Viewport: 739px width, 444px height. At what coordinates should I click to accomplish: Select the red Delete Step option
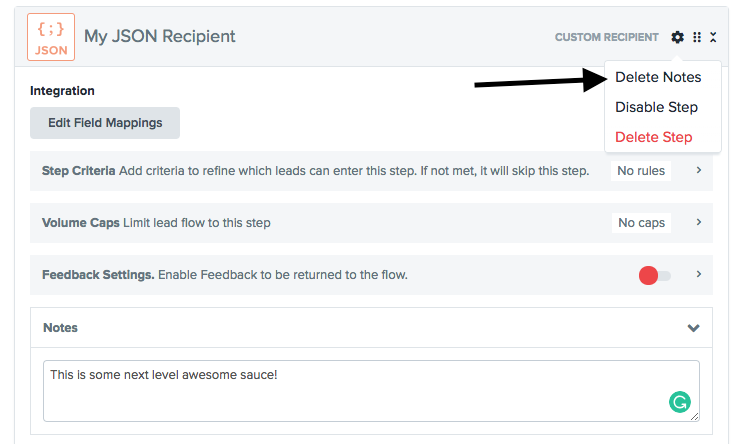click(x=653, y=137)
